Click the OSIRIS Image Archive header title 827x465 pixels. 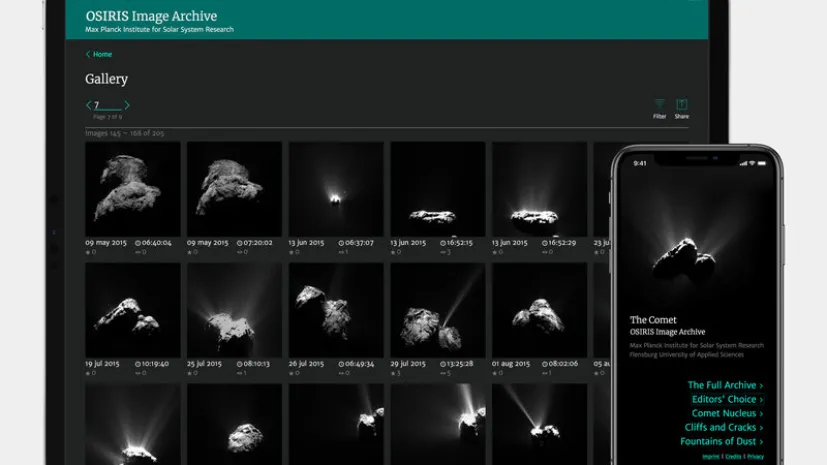pos(151,16)
